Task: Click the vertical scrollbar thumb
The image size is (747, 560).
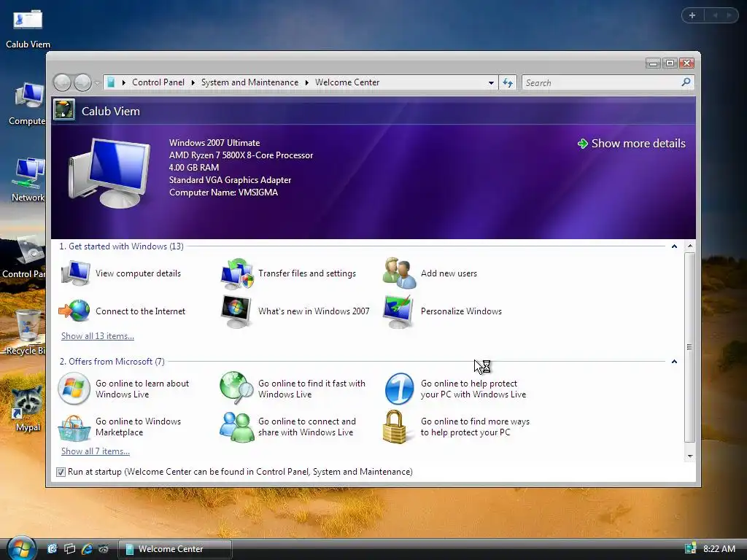Action: point(690,347)
